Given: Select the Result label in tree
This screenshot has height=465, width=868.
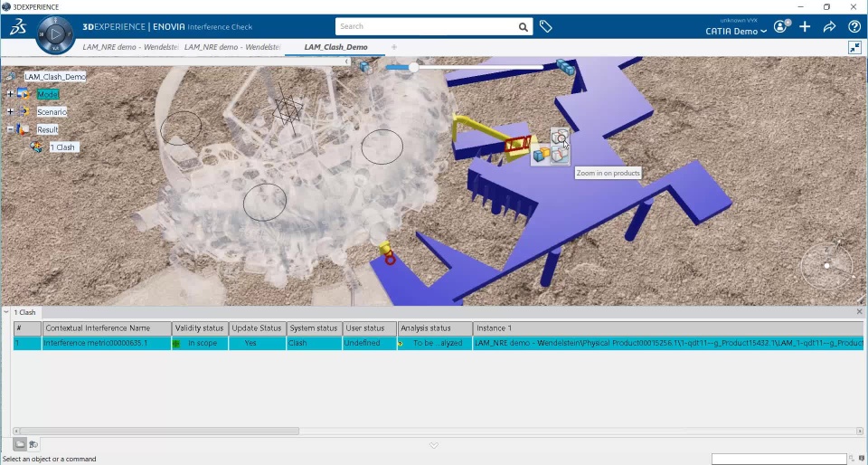Looking at the screenshot, I should [x=48, y=130].
